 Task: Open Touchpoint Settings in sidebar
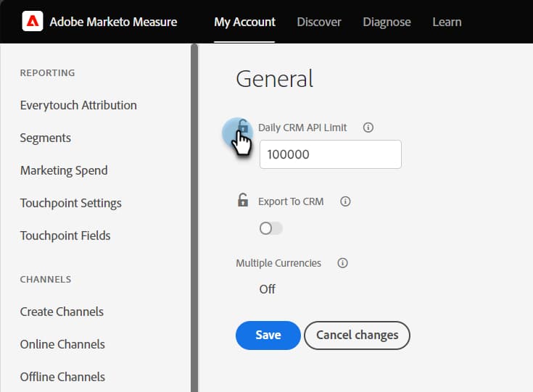coord(71,203)
